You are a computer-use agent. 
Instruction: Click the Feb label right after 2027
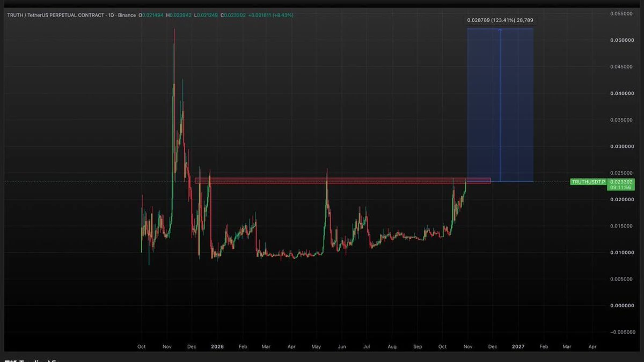(543, 347)
